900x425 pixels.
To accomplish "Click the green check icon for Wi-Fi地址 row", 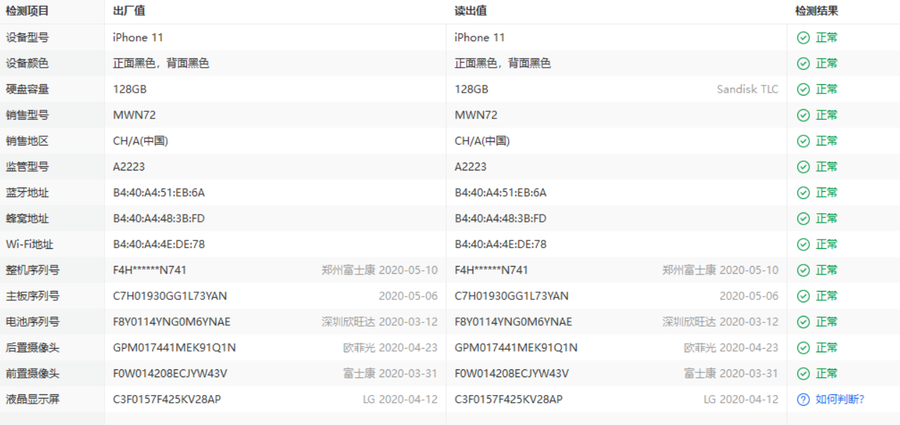I will pyautogui.click(x=803, y=245).
